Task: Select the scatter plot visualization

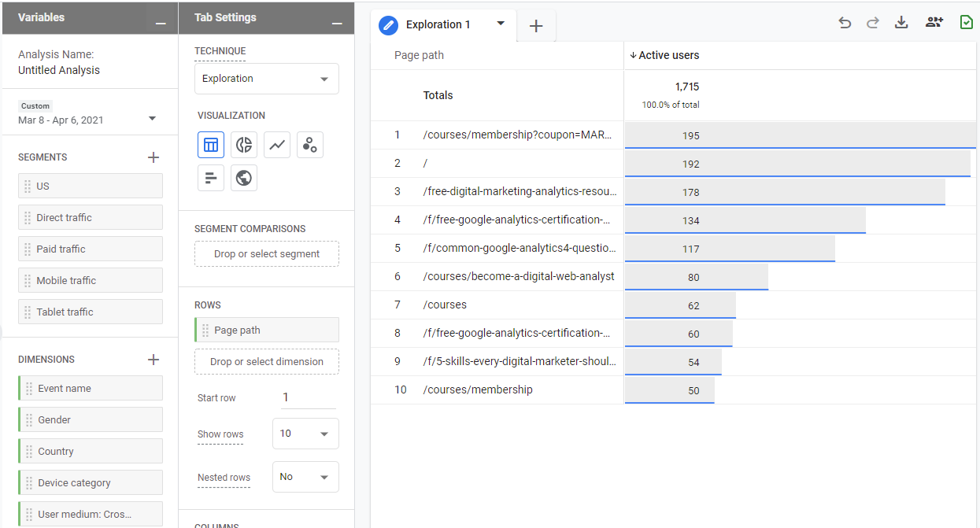Action: (x=310, y=145)
